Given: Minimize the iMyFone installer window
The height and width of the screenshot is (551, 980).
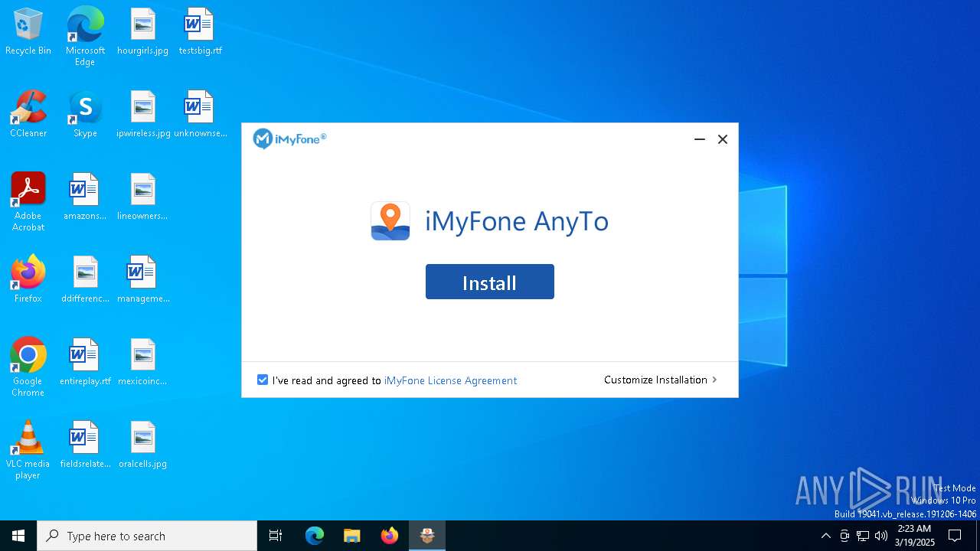Looking at the screenshot, I should click(x=699, y=139).
